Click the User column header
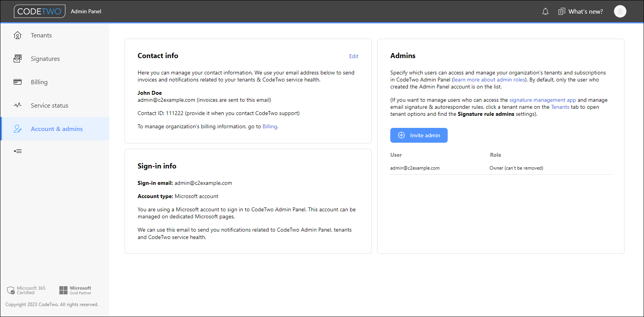Screen dimensions: 644x317 [x=396, y=155]
